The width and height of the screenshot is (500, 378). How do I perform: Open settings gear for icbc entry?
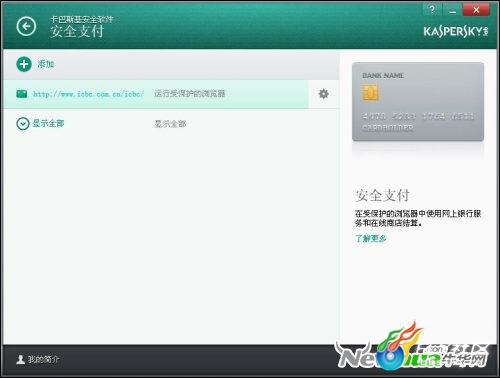tap(323, 94)
